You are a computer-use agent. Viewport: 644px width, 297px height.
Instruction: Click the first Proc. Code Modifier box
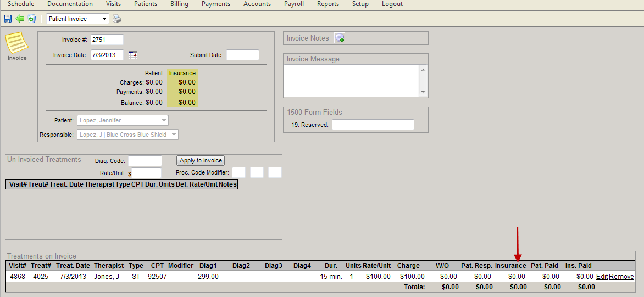(x=238, y=172)
